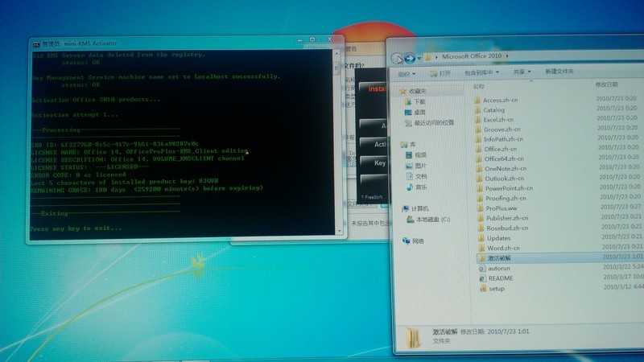Select the autorun file

click(x=495, y=268)
